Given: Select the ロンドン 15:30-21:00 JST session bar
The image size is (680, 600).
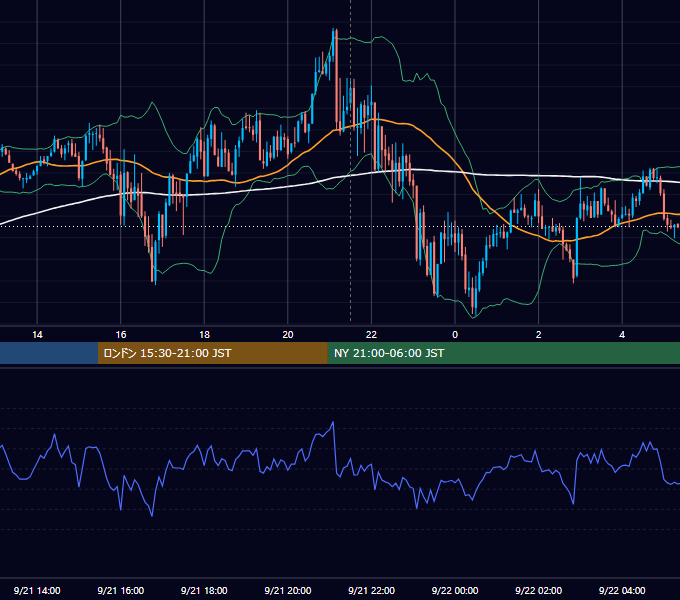Looking at the screenshot, I should point(212,353).
